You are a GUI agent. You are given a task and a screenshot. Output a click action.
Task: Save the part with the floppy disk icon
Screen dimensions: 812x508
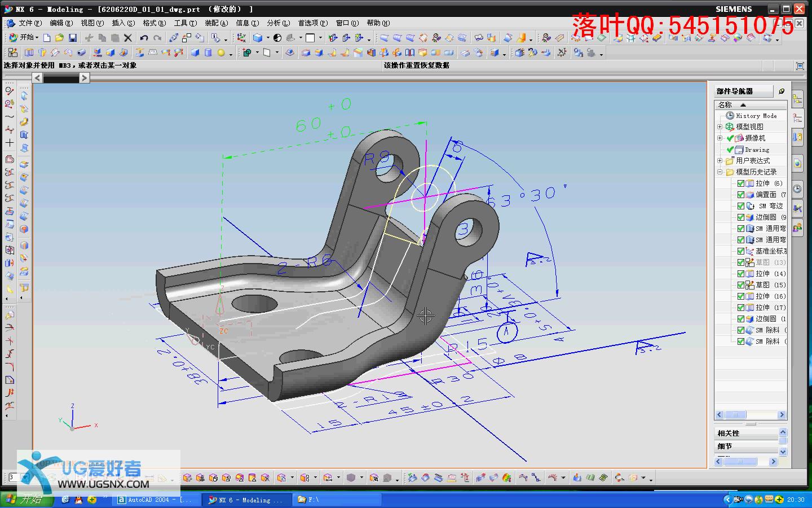73,38
